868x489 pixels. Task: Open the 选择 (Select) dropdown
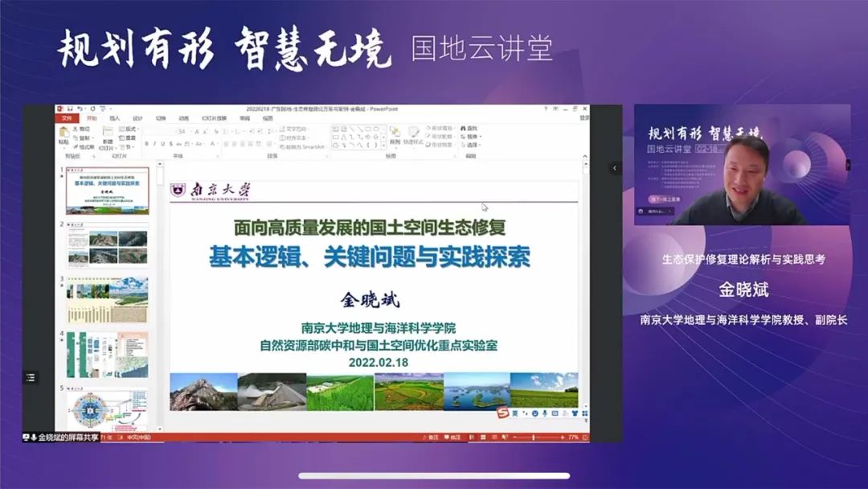coord(470,145)
